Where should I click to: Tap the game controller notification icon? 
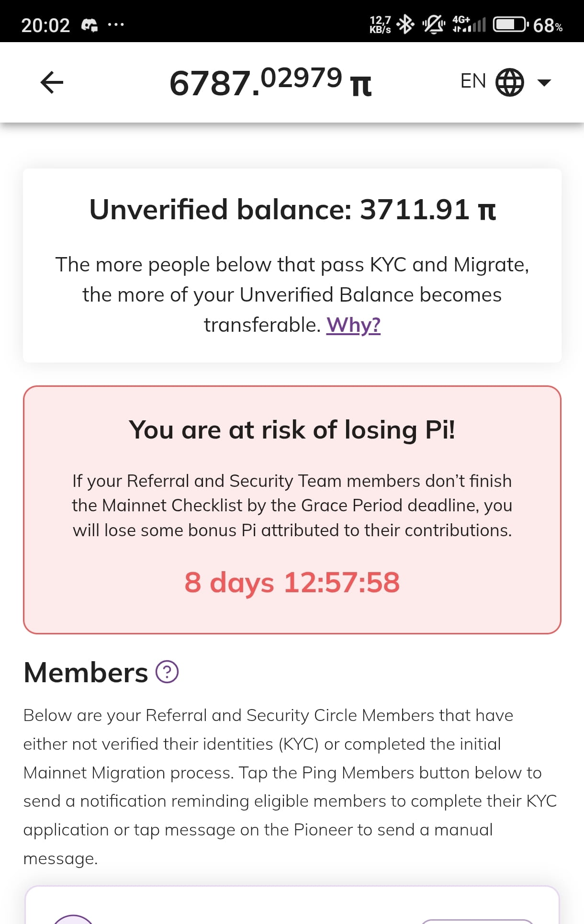pyautogui.click(x=89, y=25)
